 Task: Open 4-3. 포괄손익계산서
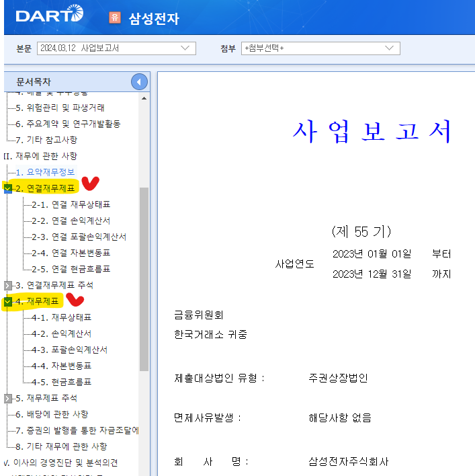tap(69, 350)
